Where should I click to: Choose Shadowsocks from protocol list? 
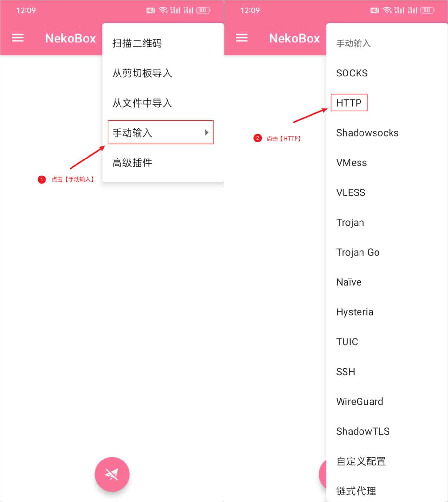coord(367,133)
